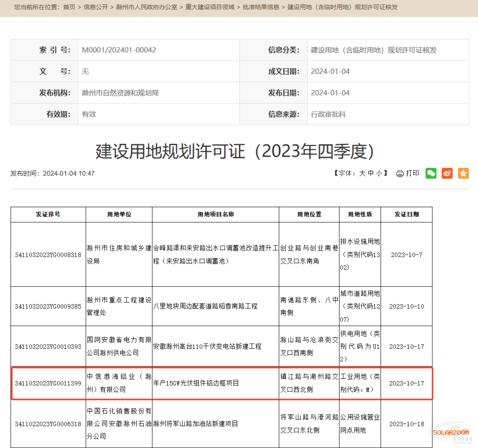
Task: Click permit number 3411032023YG0008318
Action: pos(48,255)
